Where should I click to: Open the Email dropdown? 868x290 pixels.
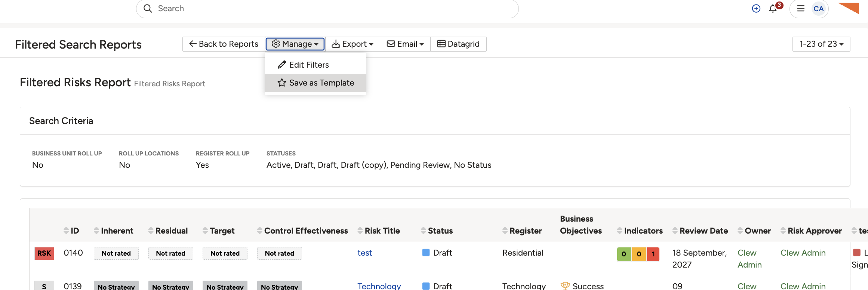coord(405,44)
